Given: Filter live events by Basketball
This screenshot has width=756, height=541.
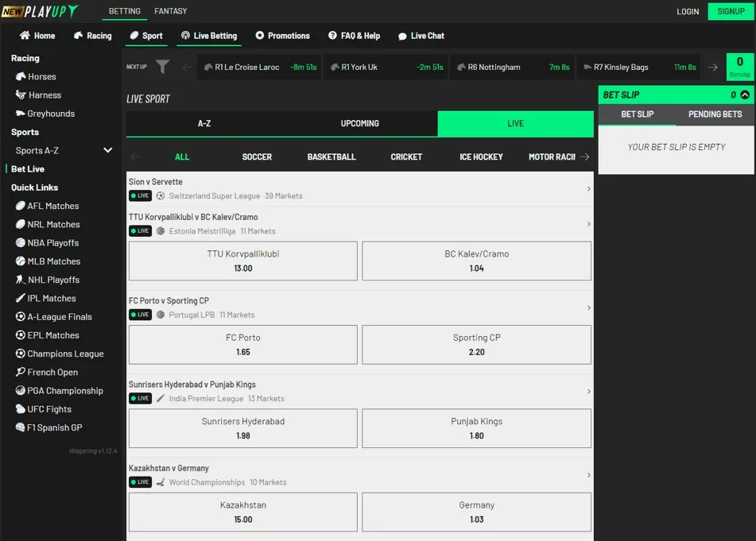Looking at the screenshot, I should coord(331,157).
